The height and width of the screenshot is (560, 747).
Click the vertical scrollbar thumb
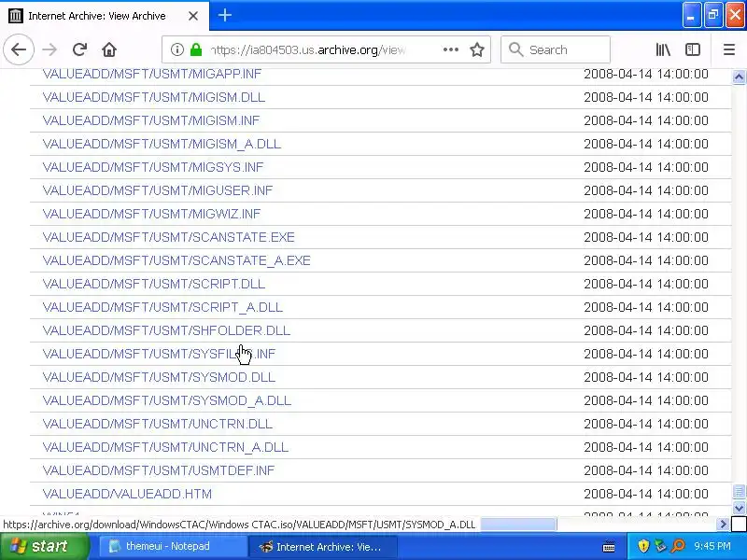click(739, 491)
